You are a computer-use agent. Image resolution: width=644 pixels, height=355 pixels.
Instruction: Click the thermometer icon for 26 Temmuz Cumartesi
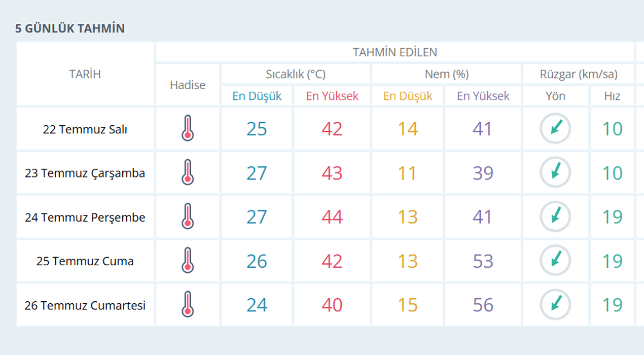tap(188, 305)
